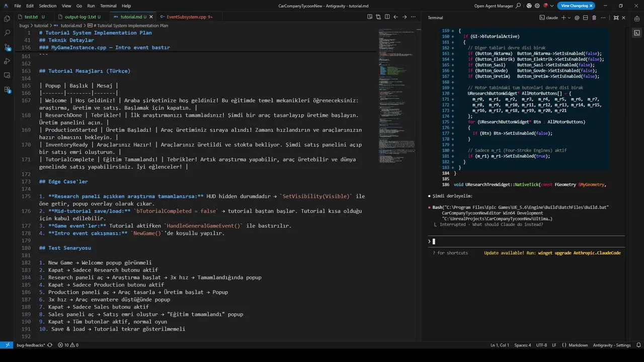Open the Extensions view with badge
Image resolution: width=644 pixels, height=362 pixels.
(7, 89)
